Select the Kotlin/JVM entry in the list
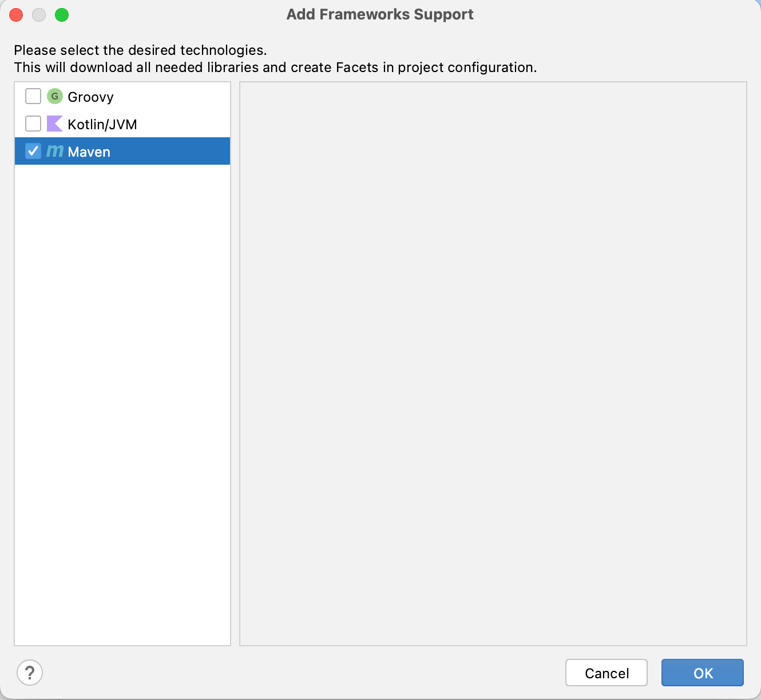 click(102, 124)
